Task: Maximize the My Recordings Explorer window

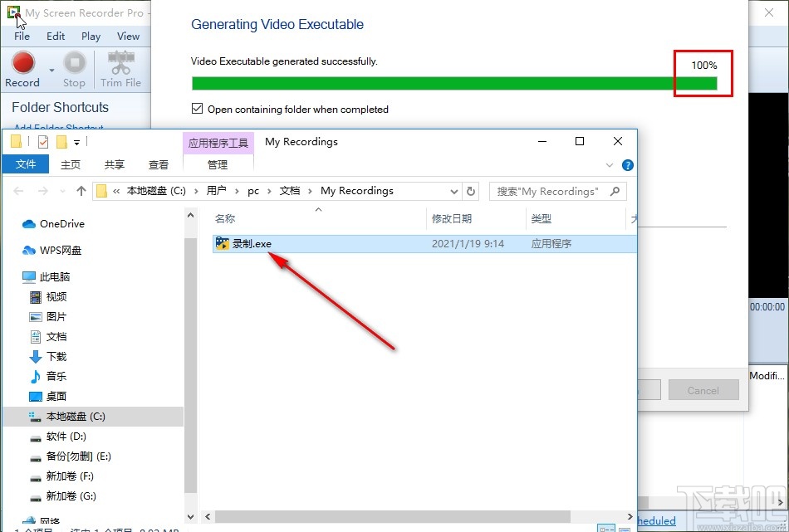Action: tap(580, 141)
